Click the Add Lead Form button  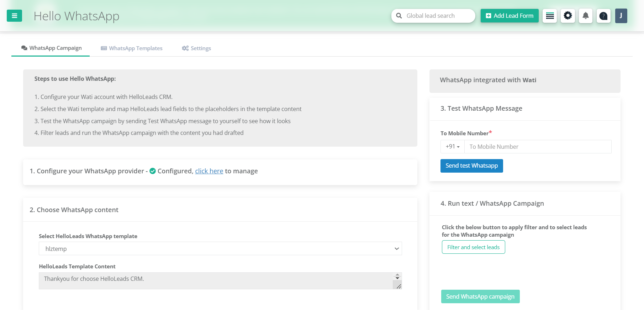pos(510,16)
